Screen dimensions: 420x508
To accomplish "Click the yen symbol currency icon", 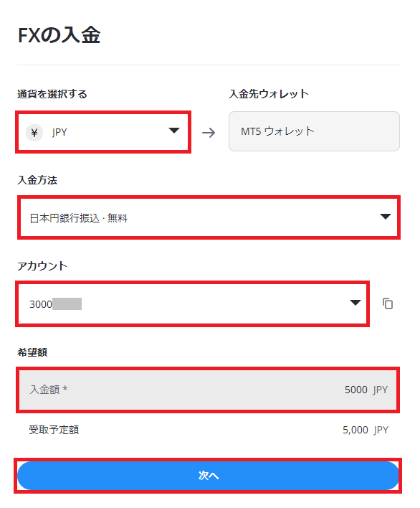I will tap(34, 133).
